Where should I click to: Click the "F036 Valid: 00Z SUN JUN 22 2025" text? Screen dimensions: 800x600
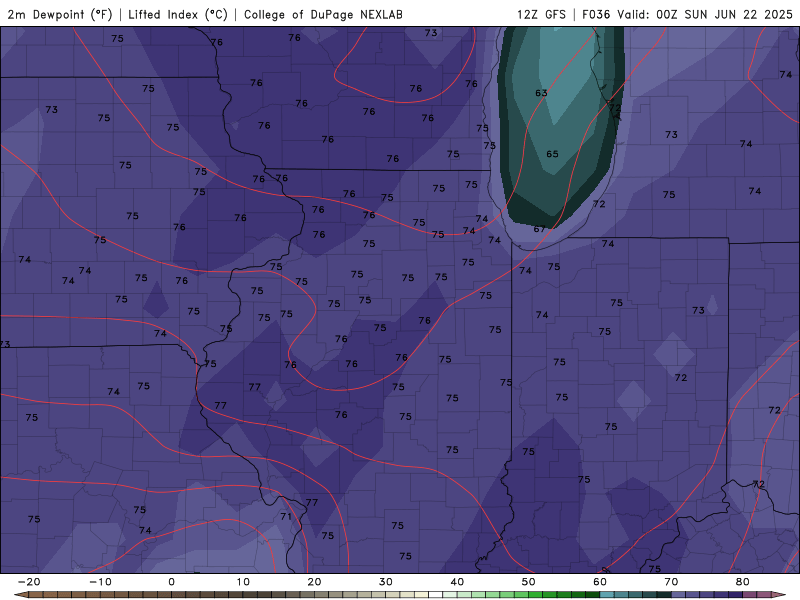(687, 15)
